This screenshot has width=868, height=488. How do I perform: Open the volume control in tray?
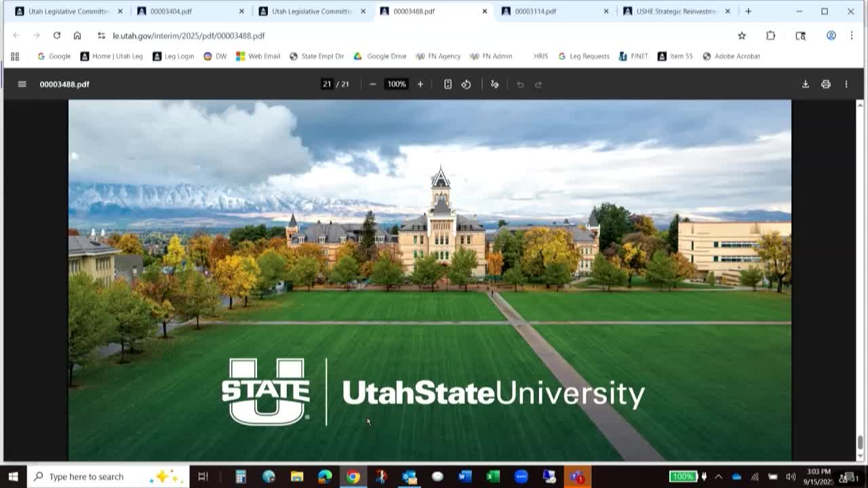[790, 476]
